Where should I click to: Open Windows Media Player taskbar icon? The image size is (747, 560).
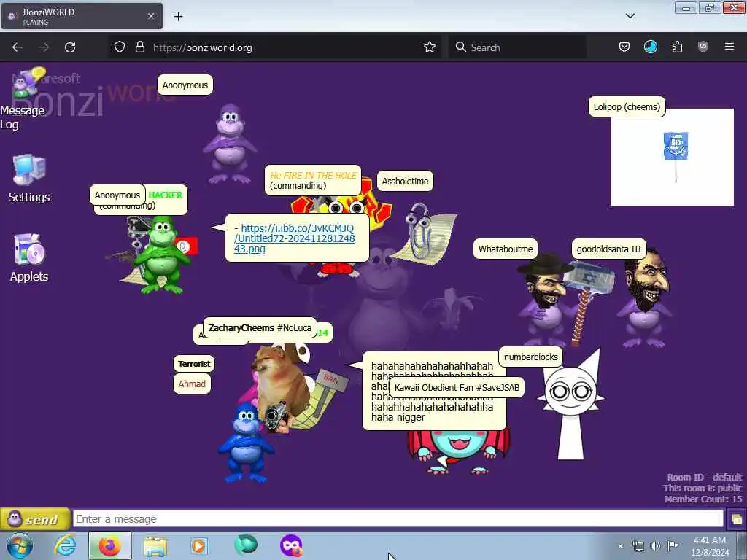tap(199, 545)
